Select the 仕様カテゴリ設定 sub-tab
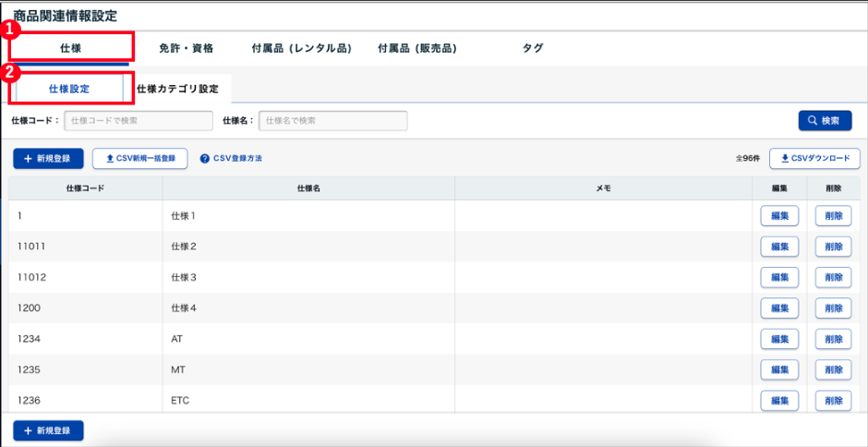The height and width of the screenshot is (447, 868). 177,90
